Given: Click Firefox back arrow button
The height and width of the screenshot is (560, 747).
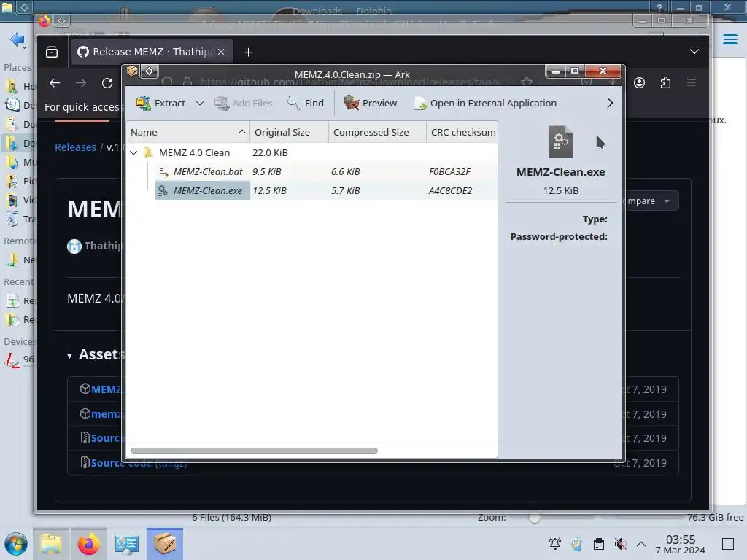Looking at the screenshot, I should coord(55,83).
